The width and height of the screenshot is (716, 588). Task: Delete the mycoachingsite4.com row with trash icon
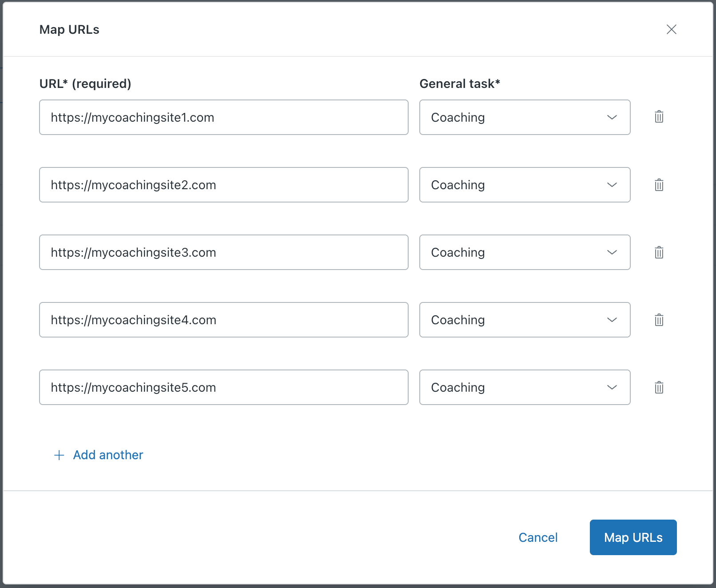tap(659, 320)
